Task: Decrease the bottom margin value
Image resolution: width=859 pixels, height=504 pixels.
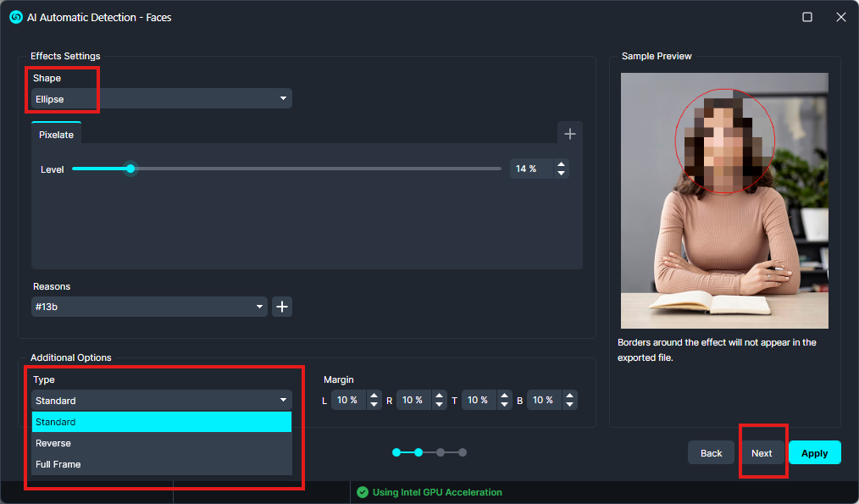Action: 568,405
